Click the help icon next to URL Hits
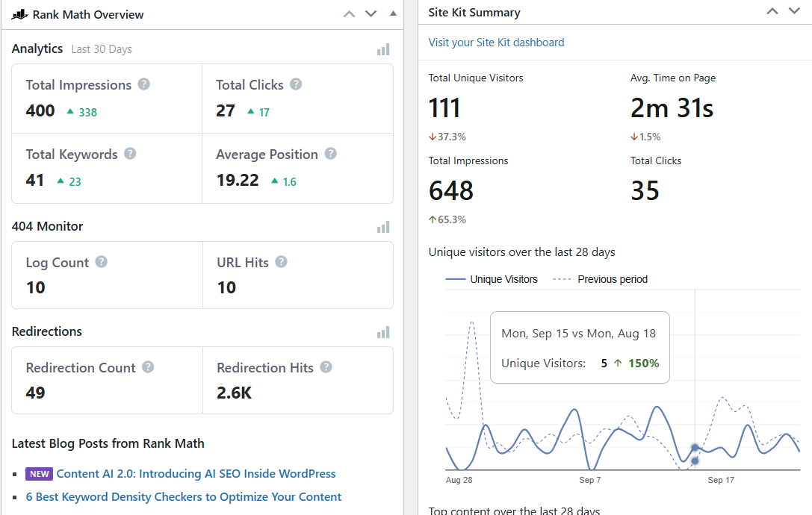 282,262
